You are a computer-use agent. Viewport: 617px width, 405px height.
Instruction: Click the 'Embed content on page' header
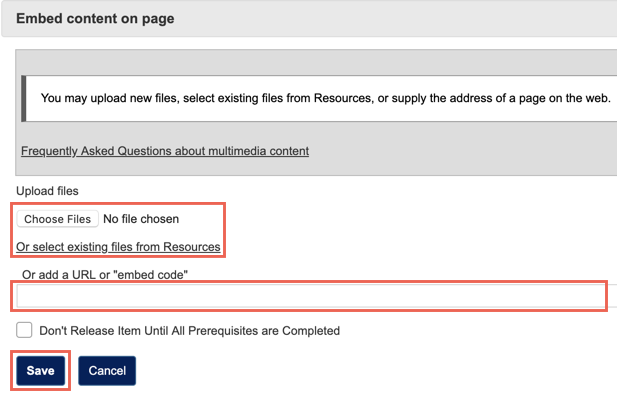(x=95, y=19)
